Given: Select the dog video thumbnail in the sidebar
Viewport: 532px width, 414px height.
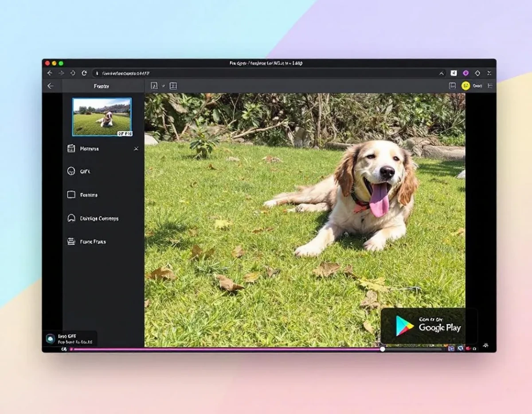Looking at the screenshot, I should pos(102,117).
